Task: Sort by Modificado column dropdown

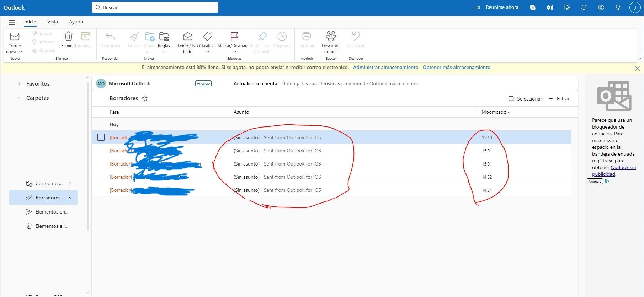Action: pos(496,112)
